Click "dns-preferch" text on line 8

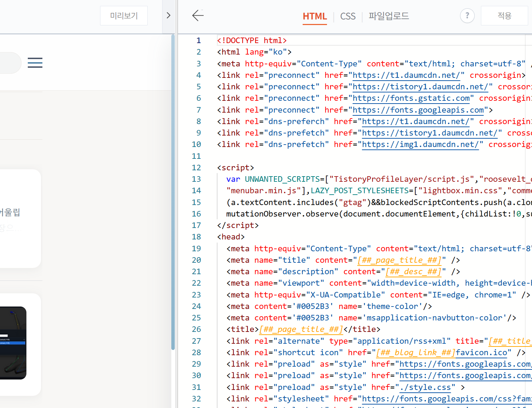point(296,122)
